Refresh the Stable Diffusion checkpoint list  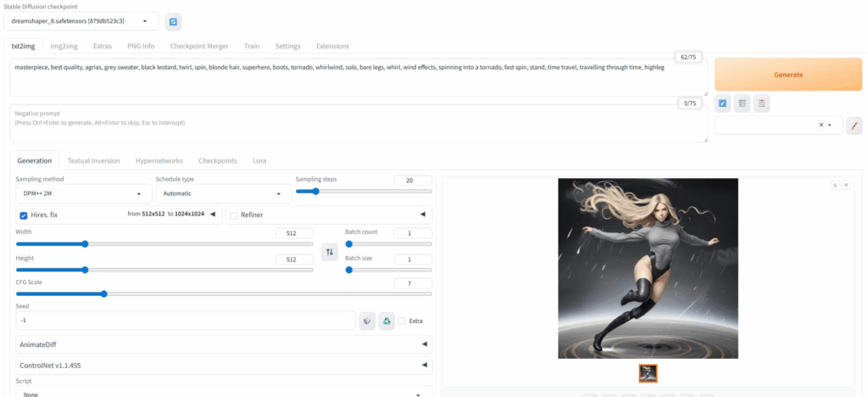tap(173, 21)
